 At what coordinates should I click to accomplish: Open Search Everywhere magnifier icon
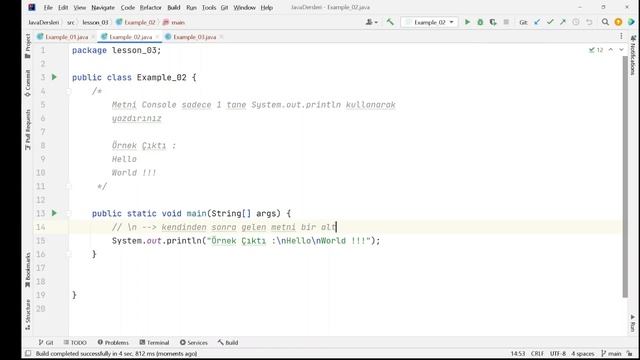(605, 22)
